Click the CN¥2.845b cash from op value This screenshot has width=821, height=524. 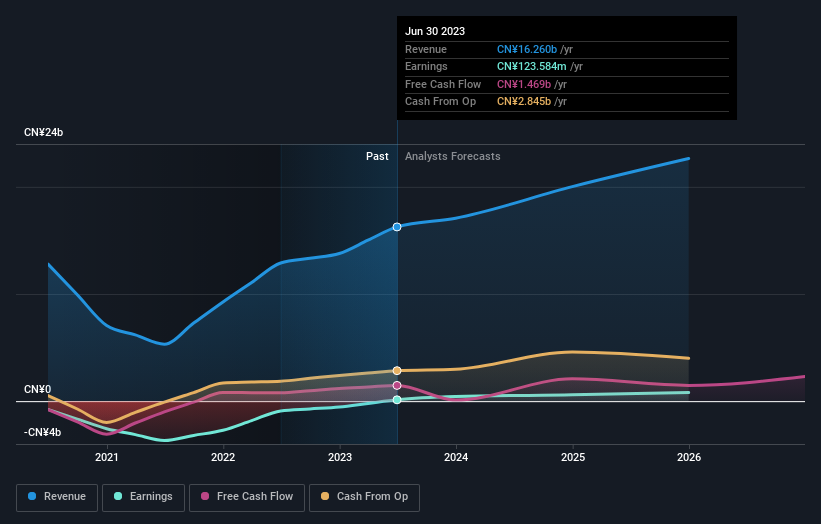point(524,102)
